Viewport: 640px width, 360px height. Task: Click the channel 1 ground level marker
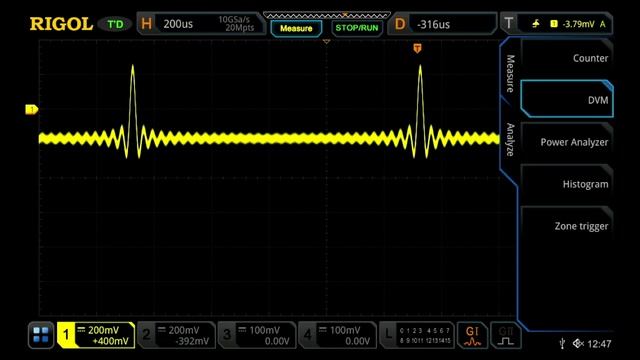[31, 109]
